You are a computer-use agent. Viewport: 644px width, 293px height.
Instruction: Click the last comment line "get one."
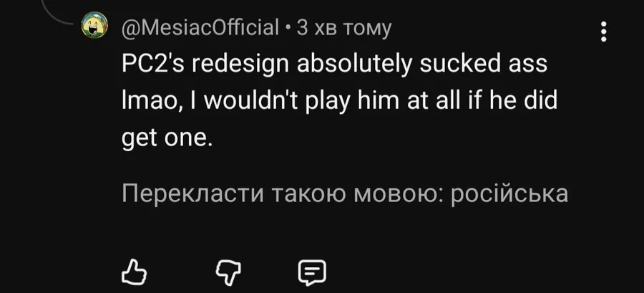(167, 139)
